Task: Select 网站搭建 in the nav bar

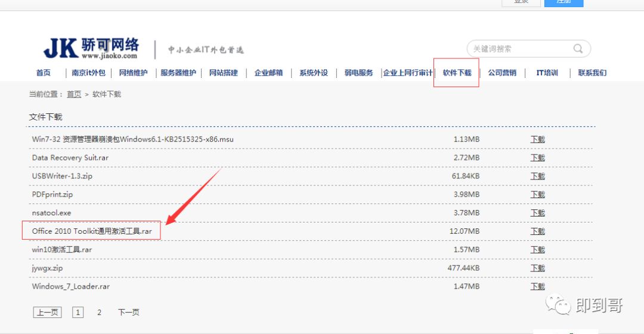Action: pos(224,73)
